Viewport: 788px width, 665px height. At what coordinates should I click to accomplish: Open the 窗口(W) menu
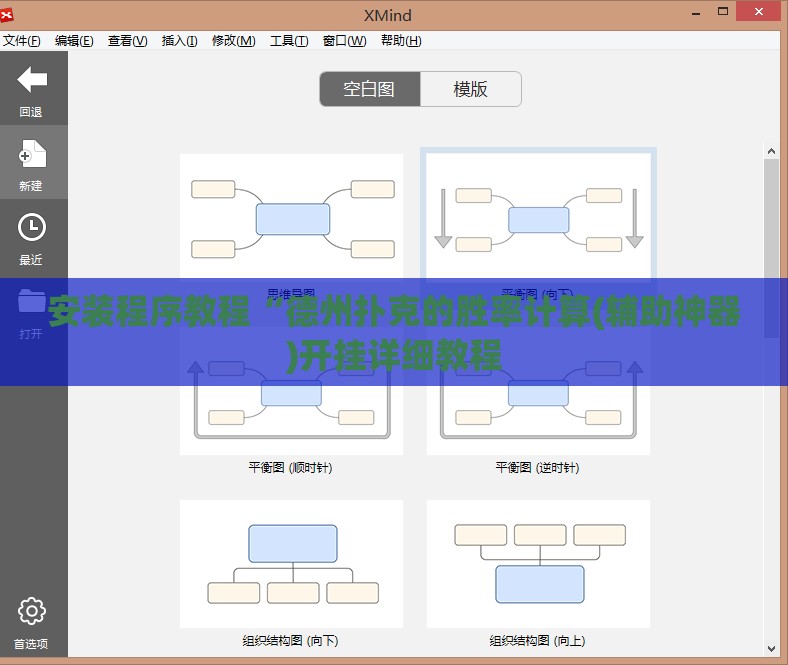pyautogui.click(x=344, y=41)
